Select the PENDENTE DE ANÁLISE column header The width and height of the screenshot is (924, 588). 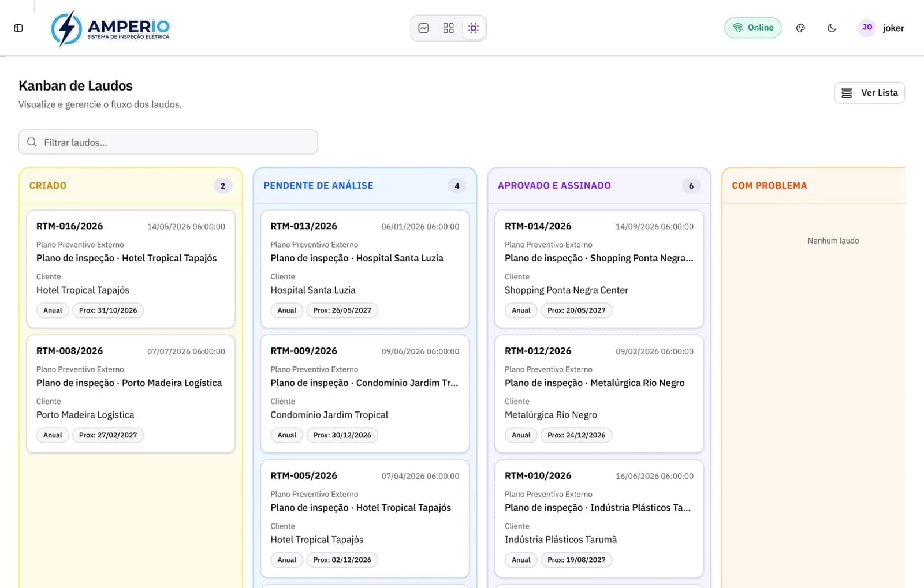(318, 185)
